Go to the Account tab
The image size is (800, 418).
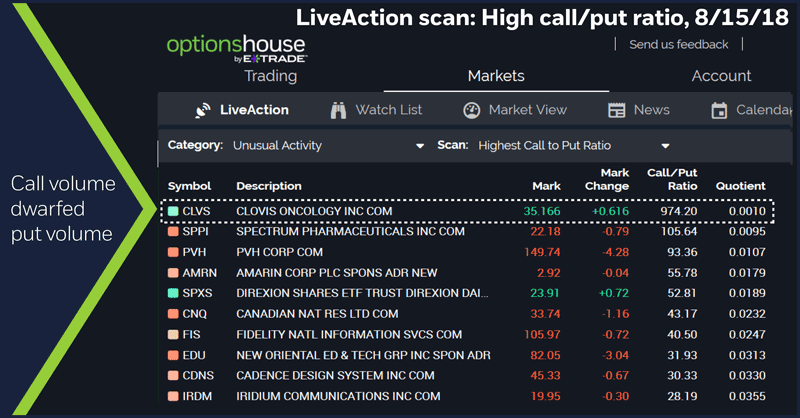(x=721, y=76)
